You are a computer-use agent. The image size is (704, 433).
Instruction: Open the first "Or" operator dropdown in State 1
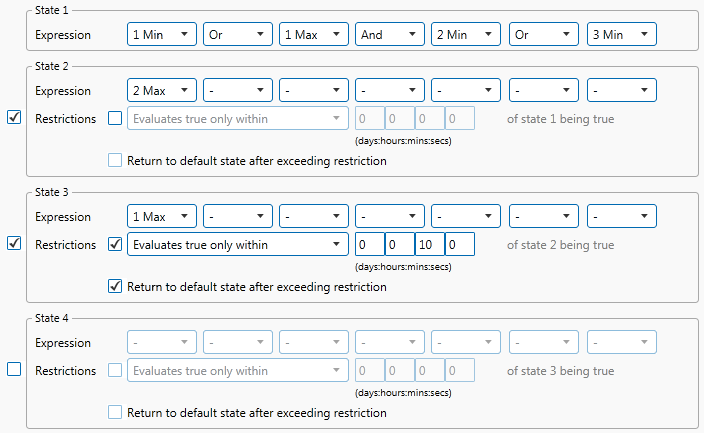tap(238, 35)
